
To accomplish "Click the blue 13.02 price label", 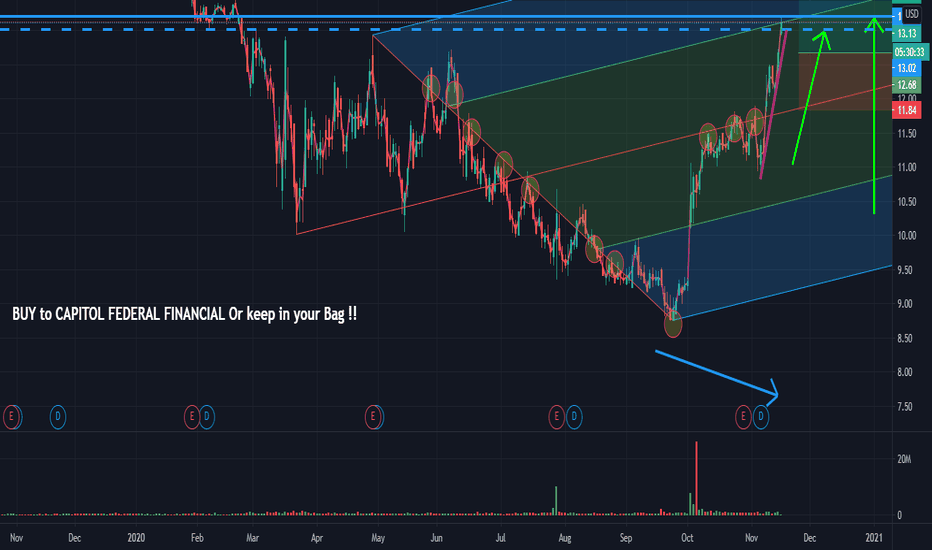I will pyautogui.click(x=906, y=68).
